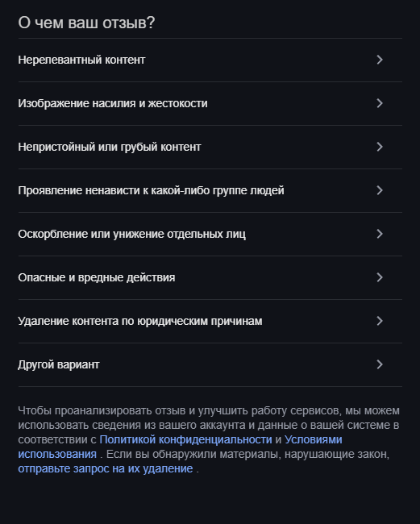Click chevron next to Нерелевантный контент
This screenshot has height=524, width=420.
380,60
